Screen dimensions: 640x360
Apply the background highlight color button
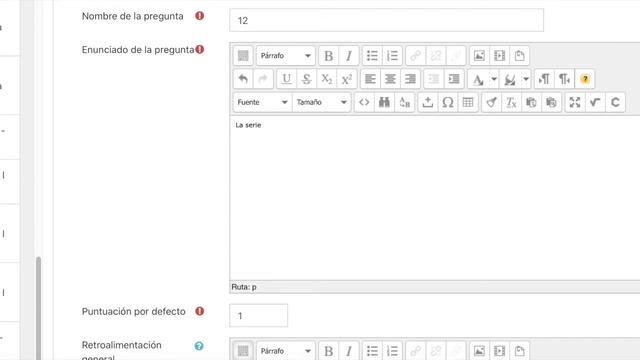click(x=510, y=79)
